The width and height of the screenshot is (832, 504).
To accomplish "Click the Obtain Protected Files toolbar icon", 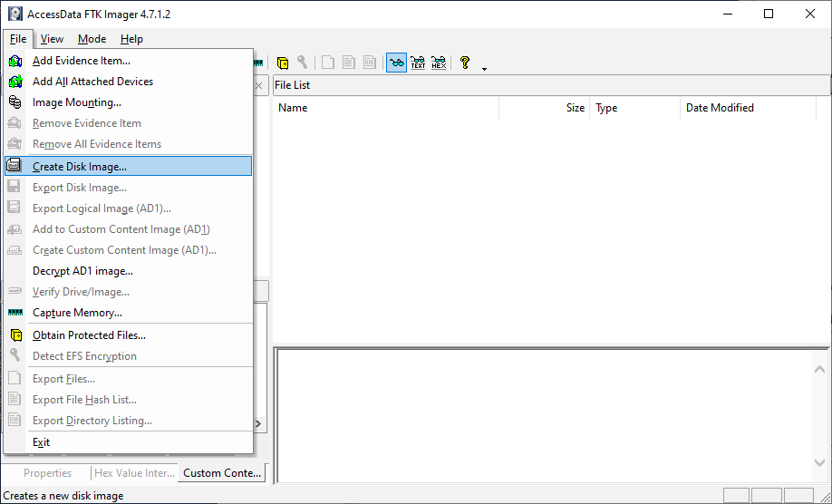I will (283, 63).
